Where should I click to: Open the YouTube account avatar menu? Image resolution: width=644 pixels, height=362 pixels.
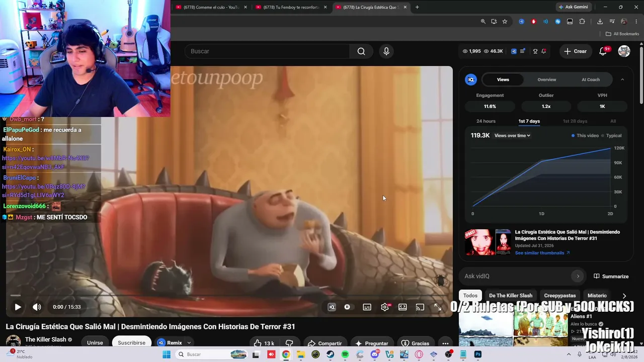(x=624, y=51)
